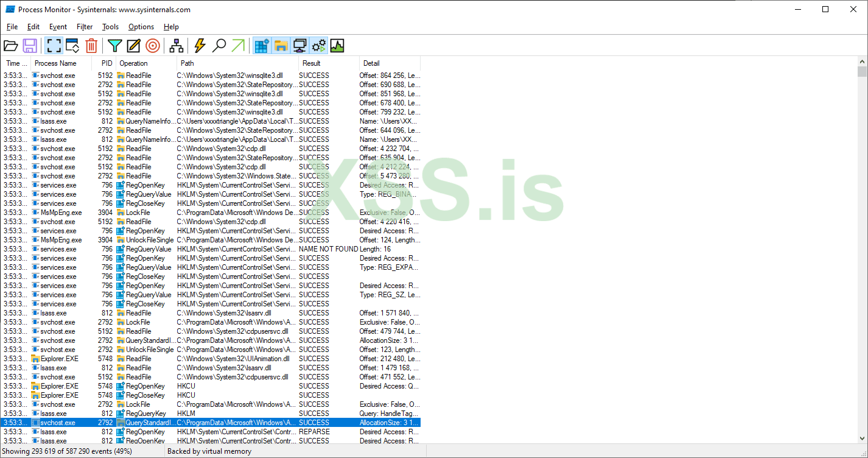Click the 'Type: REG_EXPA...' detail cell
Image resolution: width=868 pixels, height=458 pixels.
tap(390, 267)
